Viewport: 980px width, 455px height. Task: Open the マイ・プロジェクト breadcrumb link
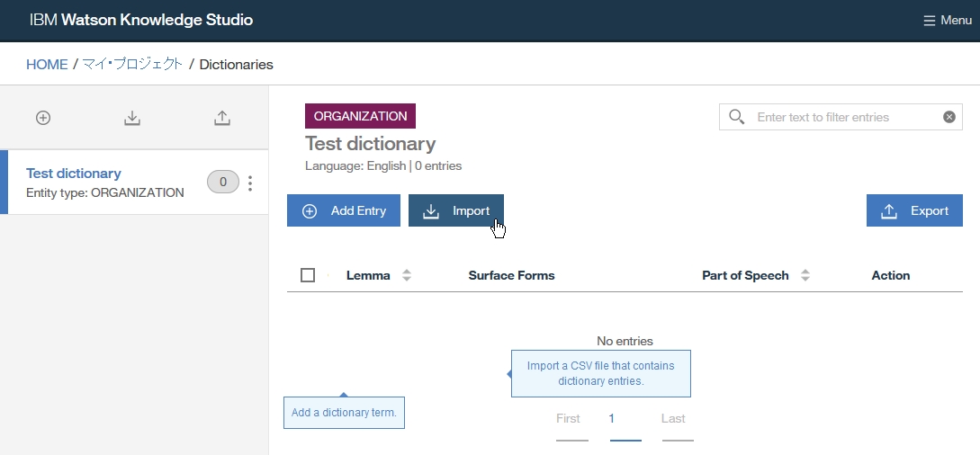click(x=132, y=65)
